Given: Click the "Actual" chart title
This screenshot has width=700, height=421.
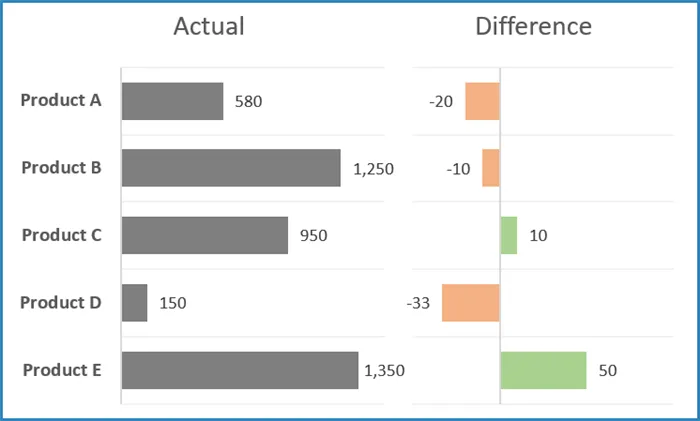Looking at the screenshot, I should [x=208, y=27].
